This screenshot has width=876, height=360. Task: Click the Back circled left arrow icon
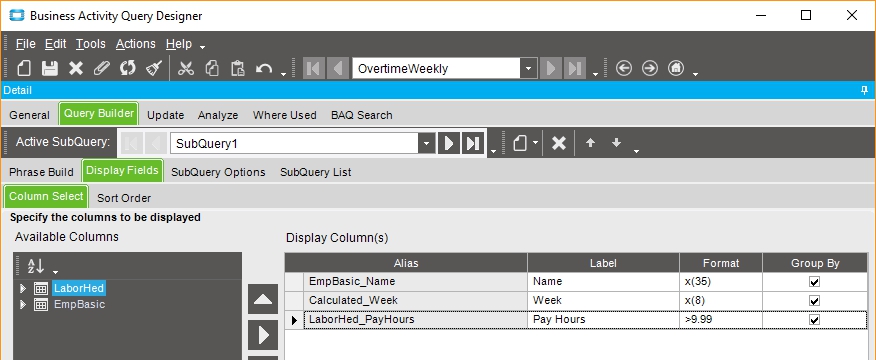pyautogui.click(x=623, y=68)
